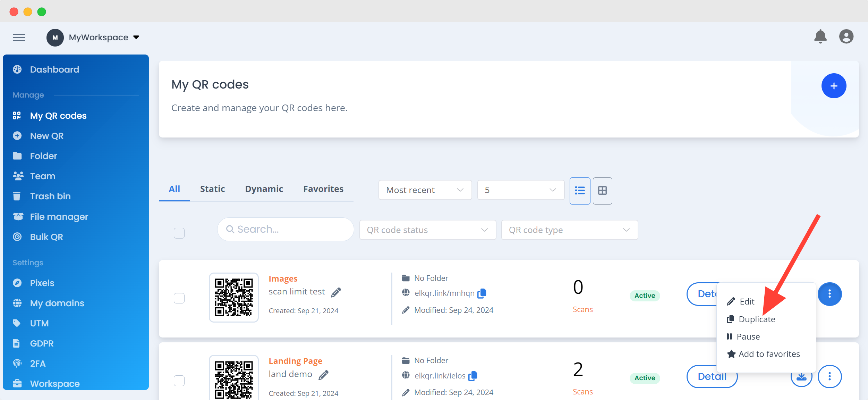Image resolution: width=868 pixels, height=400 pixels.
Task: Copy the elkqr.link/mnhqn short link
Action: point(482,293)
